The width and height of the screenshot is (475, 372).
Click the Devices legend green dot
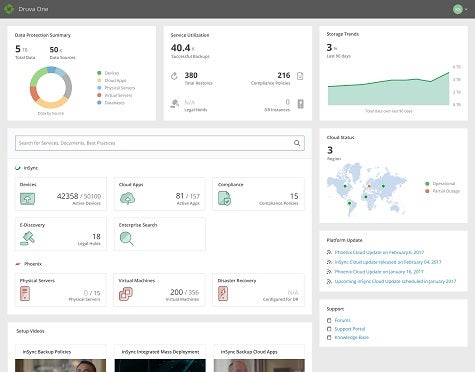[99, 73]
